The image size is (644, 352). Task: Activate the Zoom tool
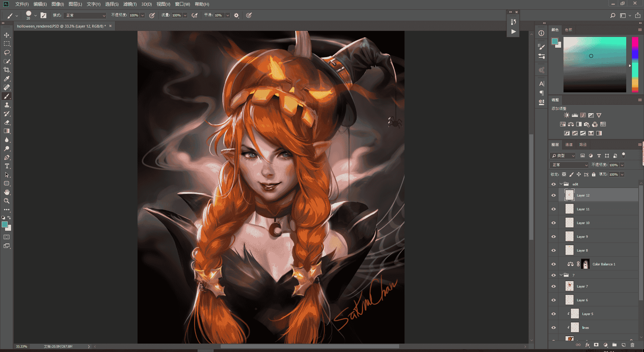point(7,201)
